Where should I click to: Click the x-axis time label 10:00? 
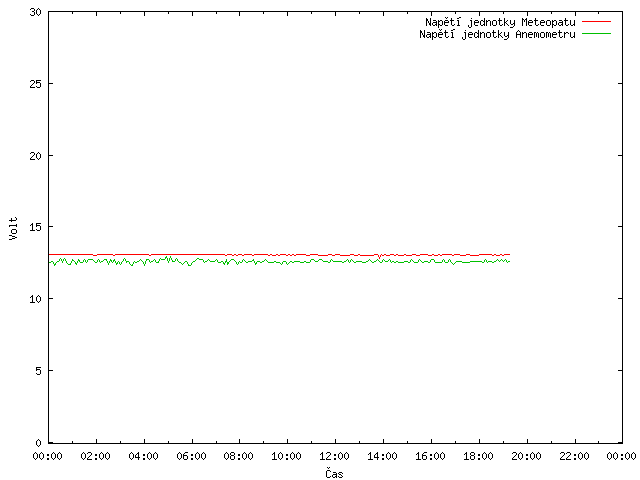tap(287, 456)
